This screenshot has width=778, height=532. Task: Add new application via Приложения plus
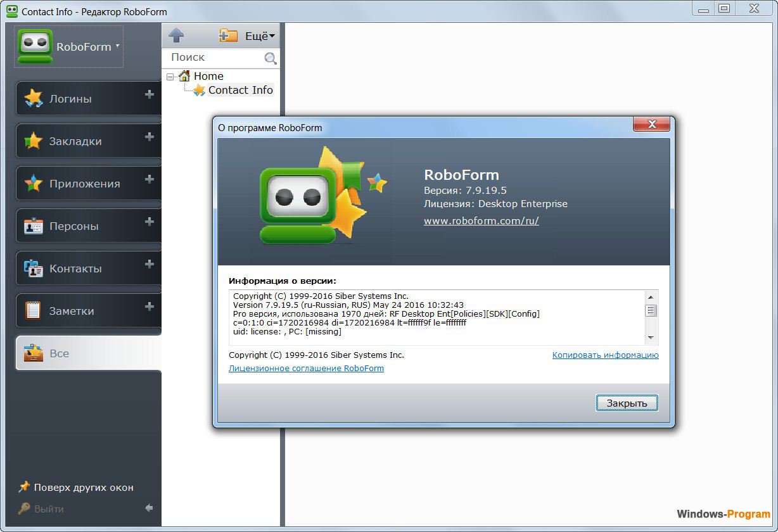150,179
